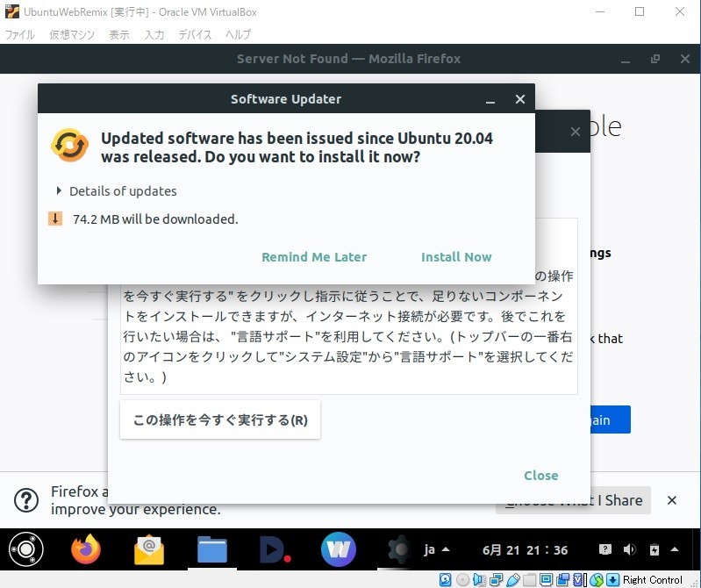Image resolution: width=701 pixels, height=588 pixels.
Task: Click the battery power icon in tray
Action: click(654, 549)
